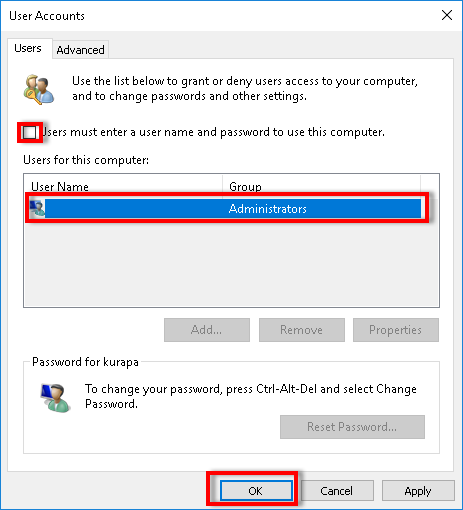463x510 pixels.
Task: Select the Users tab
Action: click(28, 48)
